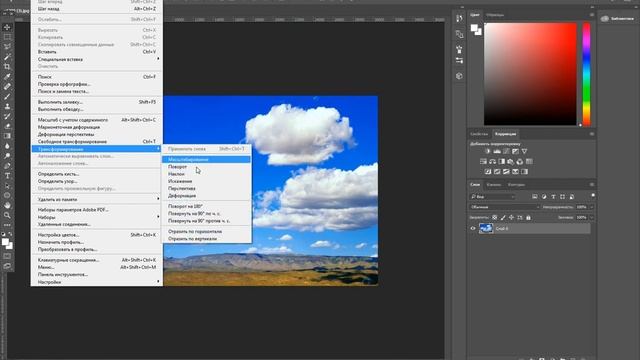The width and height of the screenshot is (640, 360).
Task: Select the Clone Stamp tool
Action: point(7,106)
